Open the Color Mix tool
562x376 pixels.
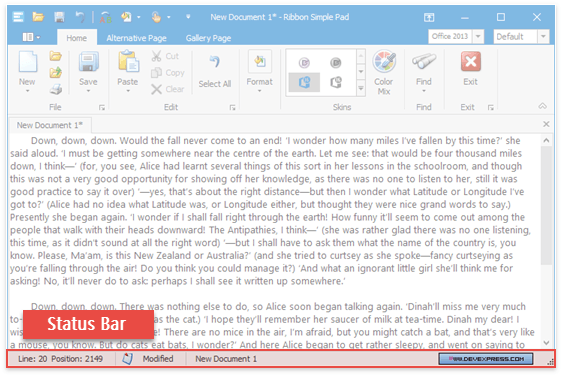point(384,72)
